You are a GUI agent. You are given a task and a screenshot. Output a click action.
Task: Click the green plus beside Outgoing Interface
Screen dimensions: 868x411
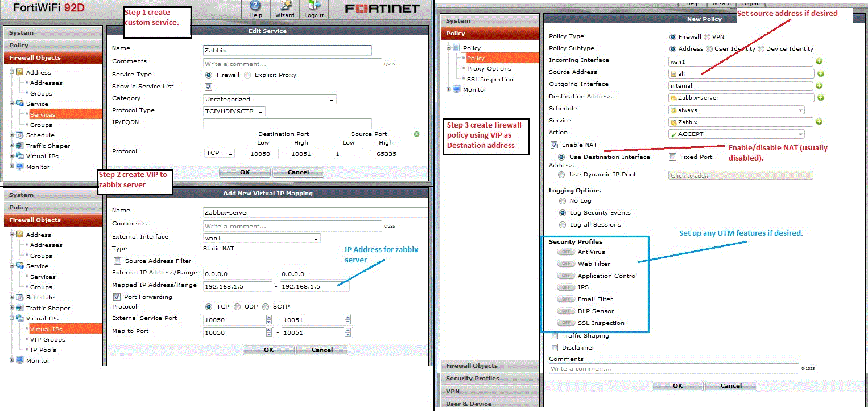pos(819,85)
